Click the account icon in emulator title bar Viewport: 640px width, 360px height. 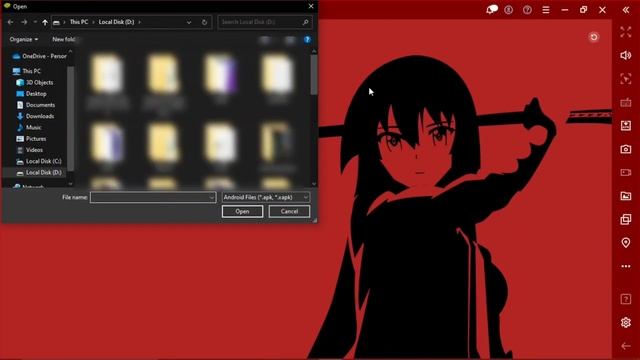[x=509, y=10]
